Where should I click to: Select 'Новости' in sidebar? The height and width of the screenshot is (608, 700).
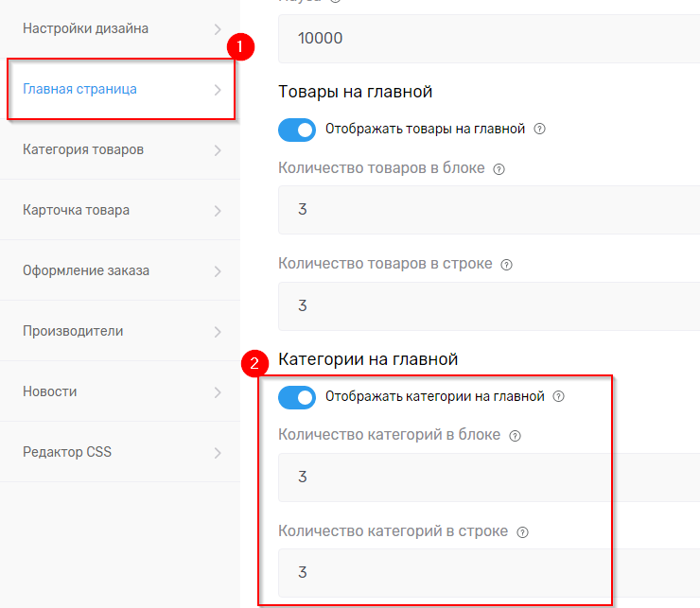[50, 391]
